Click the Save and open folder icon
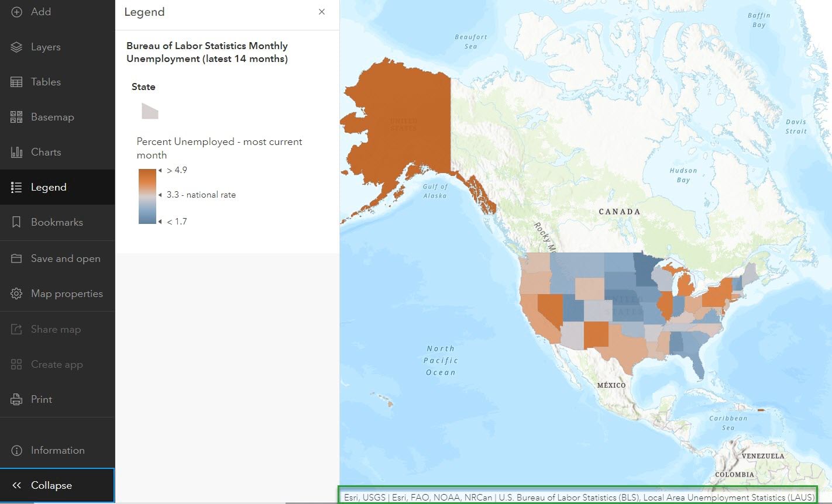The height and width of the screenshot is (504, 832). coord(16,258)
